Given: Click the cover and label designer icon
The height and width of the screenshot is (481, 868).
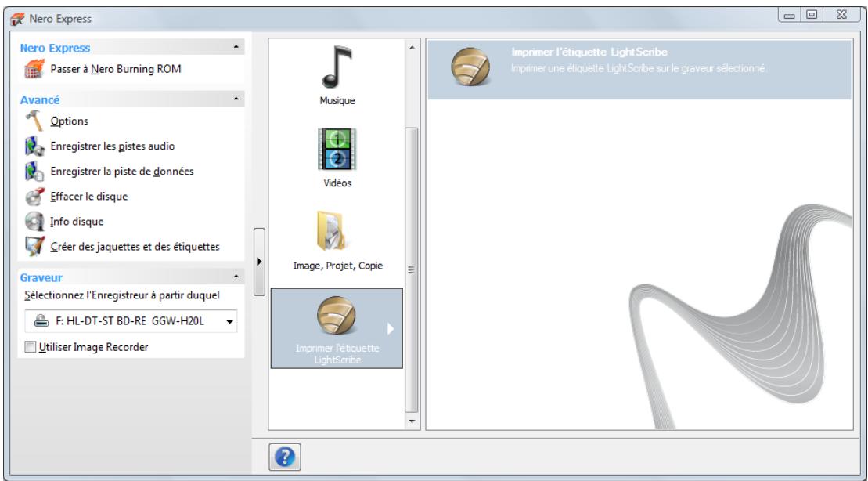Looking at the screenshot, I should point(34,246).
